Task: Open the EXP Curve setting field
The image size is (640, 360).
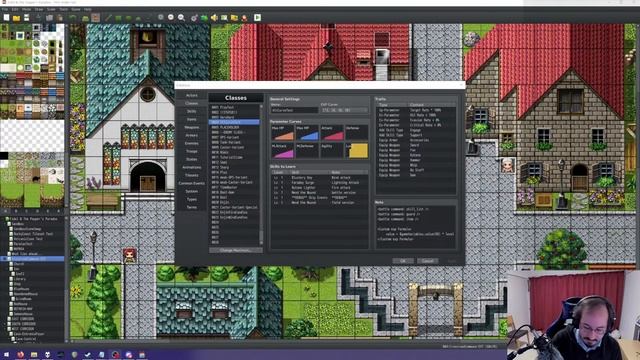Action: pos(344,110)
